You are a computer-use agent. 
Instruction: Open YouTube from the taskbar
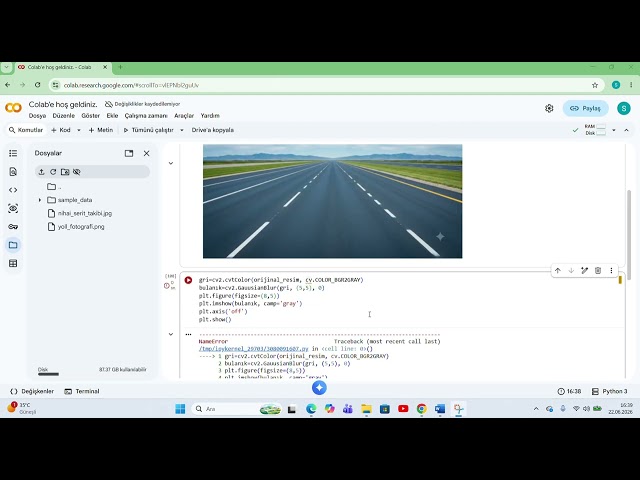403,409
